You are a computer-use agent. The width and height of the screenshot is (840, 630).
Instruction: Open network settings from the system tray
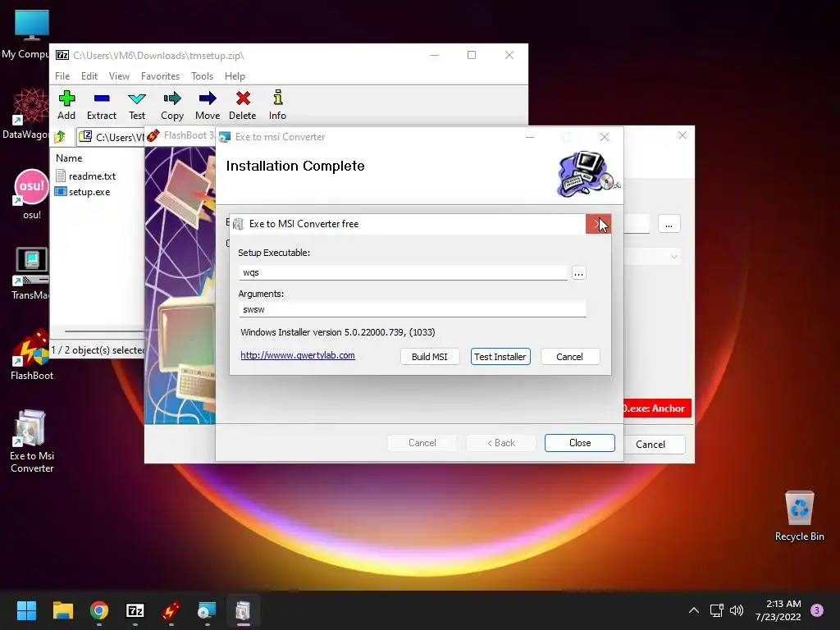pyautogui.click(x=716, y=610)
